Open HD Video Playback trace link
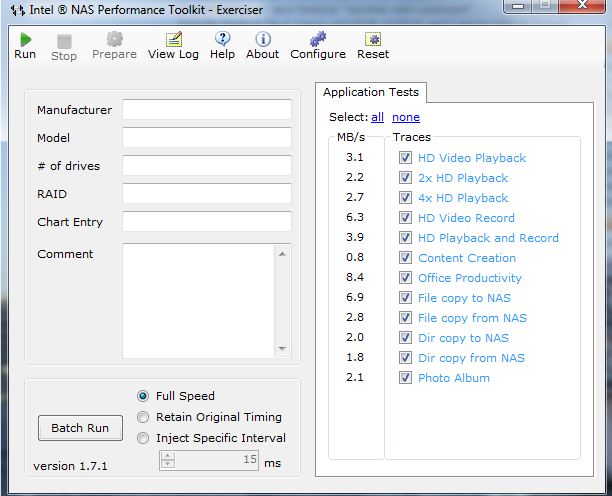Screen dimensions: 612x496 (x=472, y=158)
